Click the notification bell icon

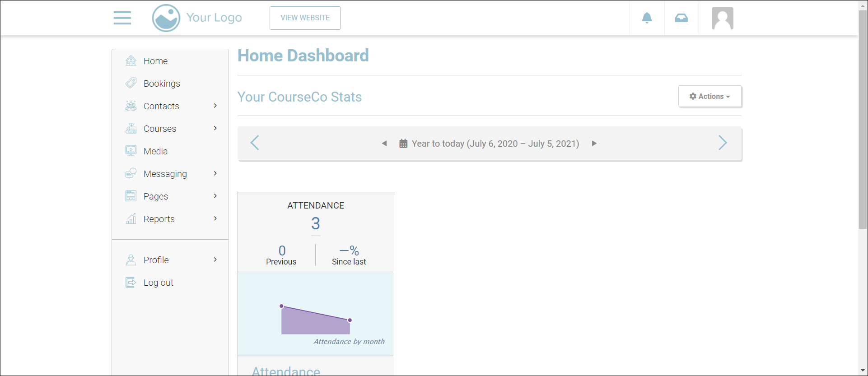[647, 18]
